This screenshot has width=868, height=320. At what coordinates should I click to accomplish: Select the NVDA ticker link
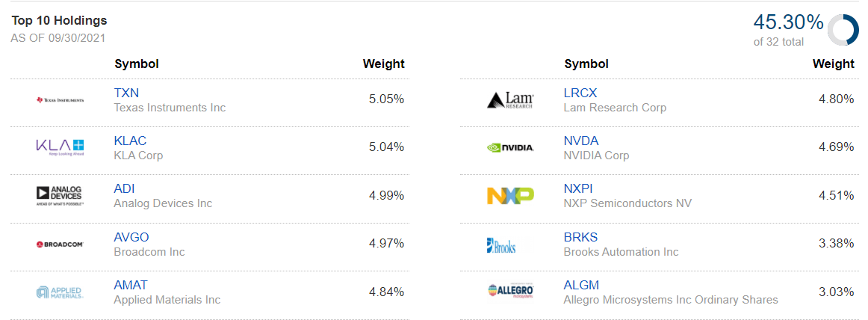click(x=581, y=141)
